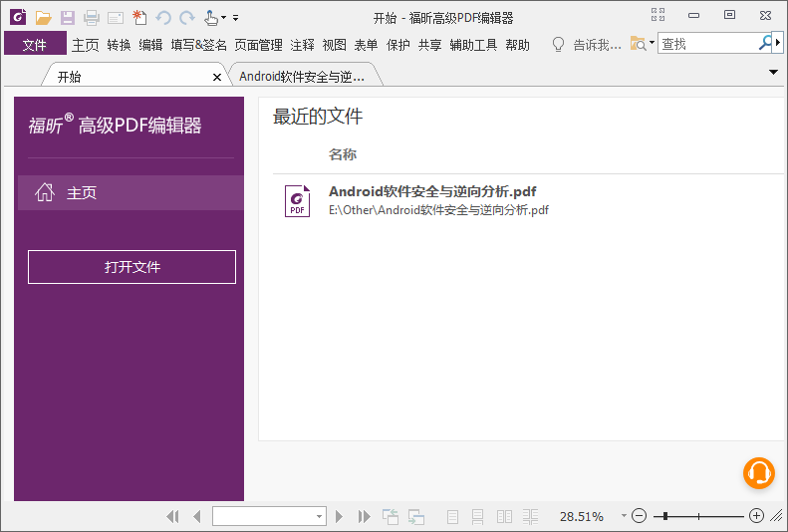Expand the zoom level dropdown arrow
Viewport: 788px width, 532px height.
(x=624, y=515)
